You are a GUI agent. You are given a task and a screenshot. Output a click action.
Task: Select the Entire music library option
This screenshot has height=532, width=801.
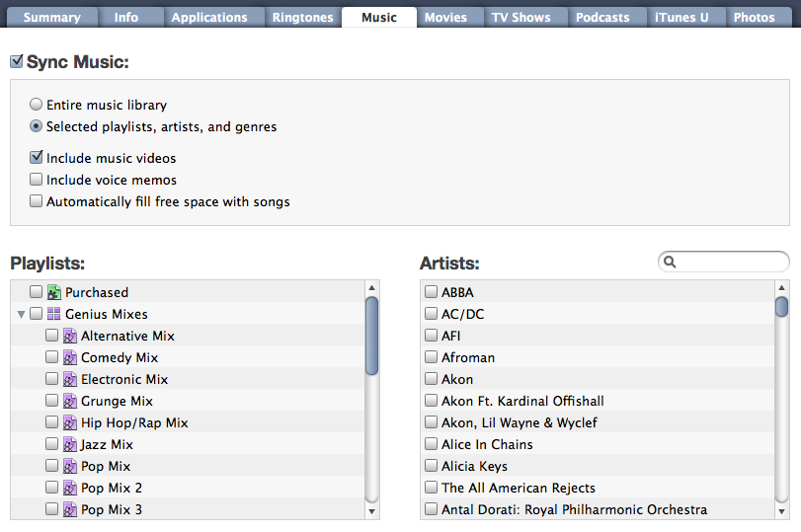coord(36,105)
